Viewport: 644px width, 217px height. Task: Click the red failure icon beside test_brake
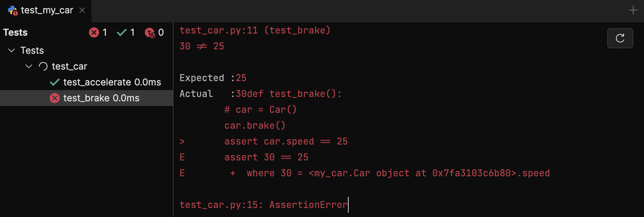point(55,98)
